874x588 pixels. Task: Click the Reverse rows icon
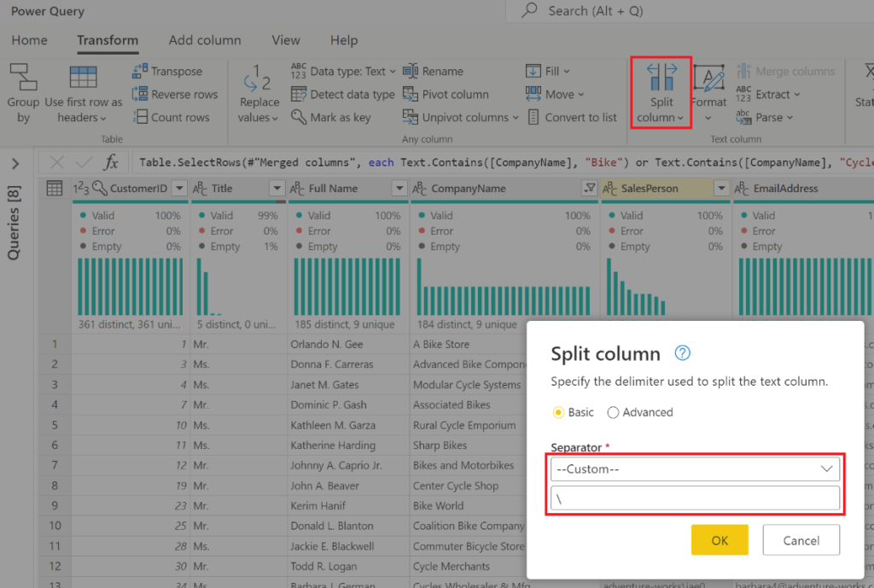click(x=175, y=94)
